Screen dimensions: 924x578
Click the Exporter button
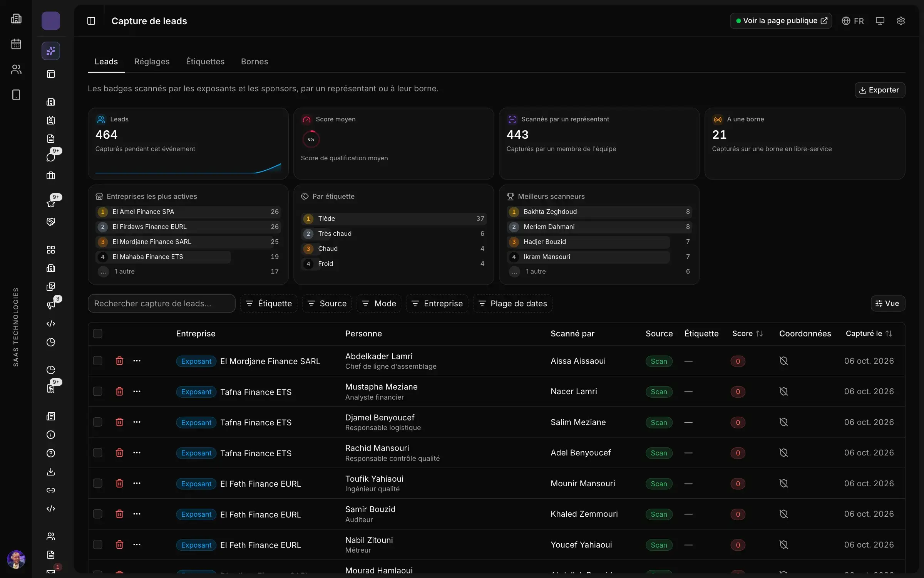[880, 90]
